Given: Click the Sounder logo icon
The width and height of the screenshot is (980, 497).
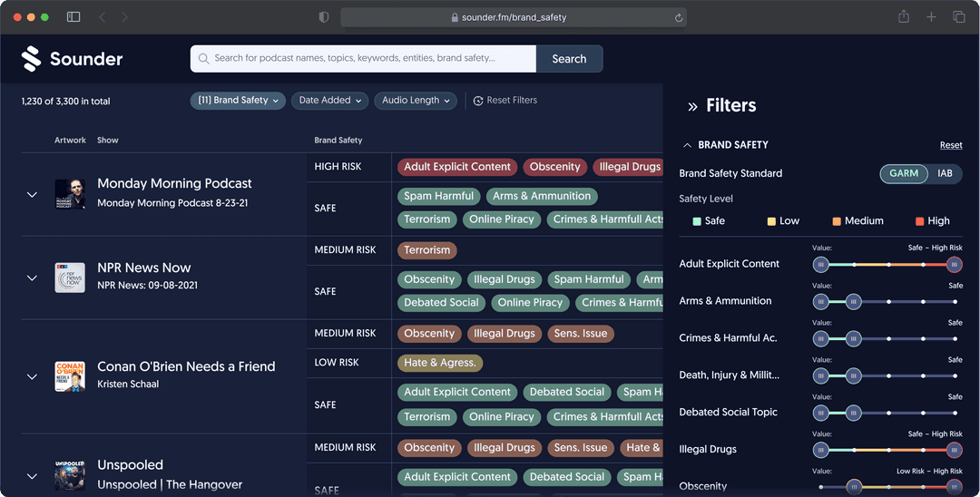Looking at the screenshot, I should (32, 59).
